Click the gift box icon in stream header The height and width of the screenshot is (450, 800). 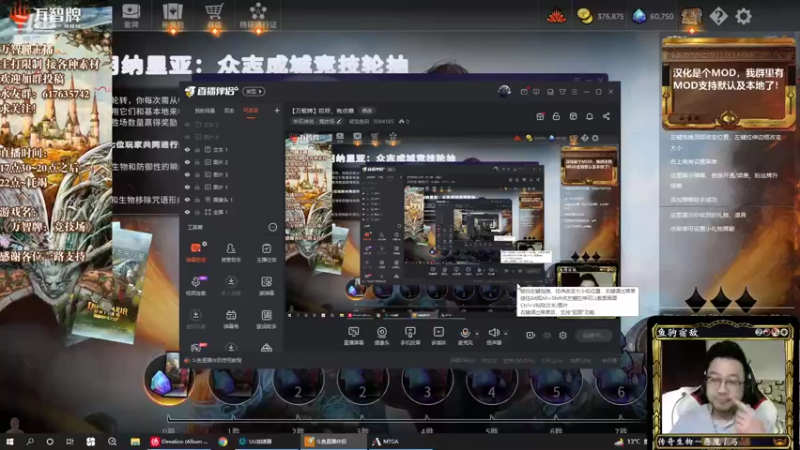540,116
